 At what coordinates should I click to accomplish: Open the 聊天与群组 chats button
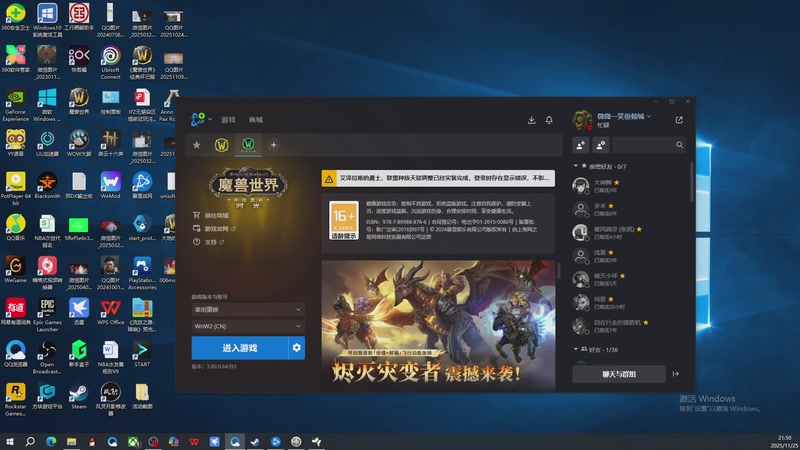coord(619,374)
